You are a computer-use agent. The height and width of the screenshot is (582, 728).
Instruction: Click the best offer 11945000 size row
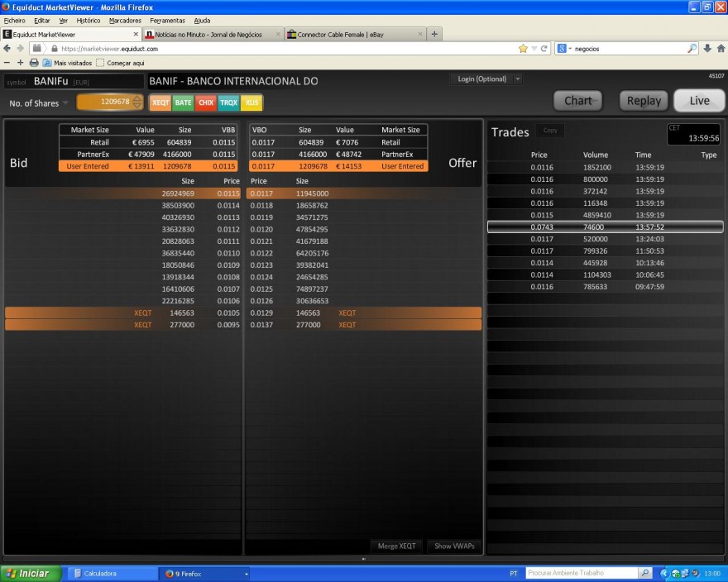363,193
